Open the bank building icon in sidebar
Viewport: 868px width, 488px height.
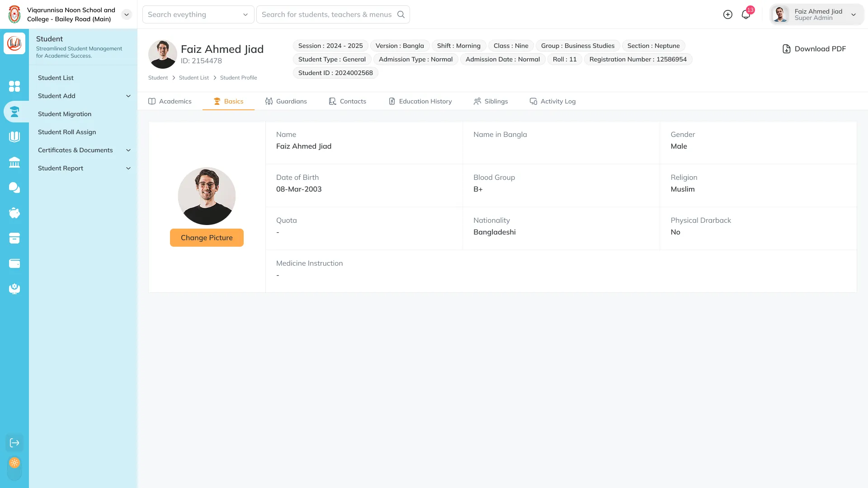[14, 162]
